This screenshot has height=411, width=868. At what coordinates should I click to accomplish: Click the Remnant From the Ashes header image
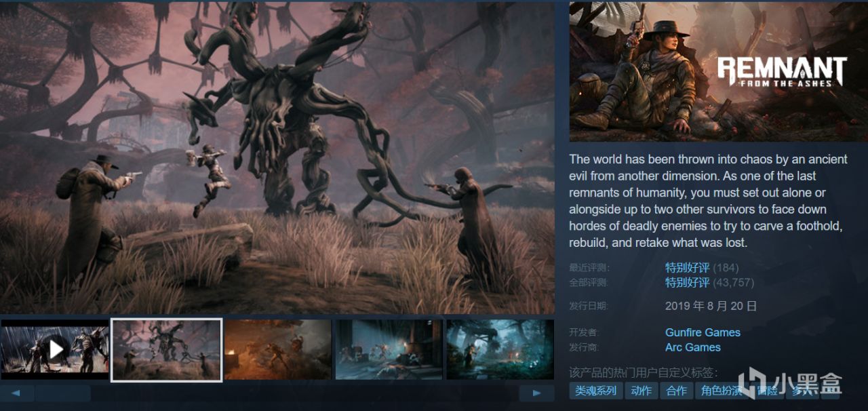pos(719,72)
